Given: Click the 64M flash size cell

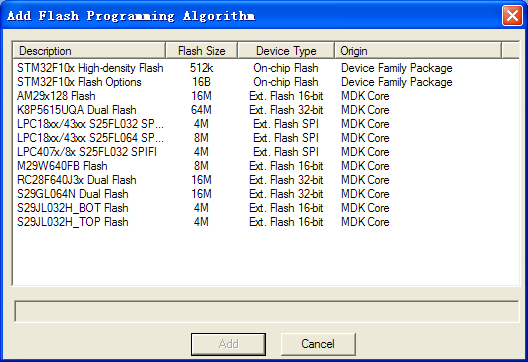Looking at the screenshot, I should (x=201, y=110).
